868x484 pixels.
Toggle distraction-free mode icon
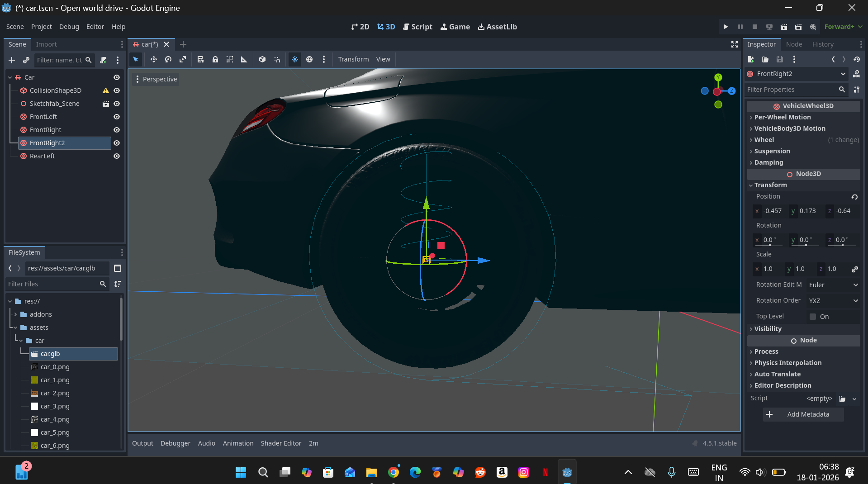tap(734, 44)
